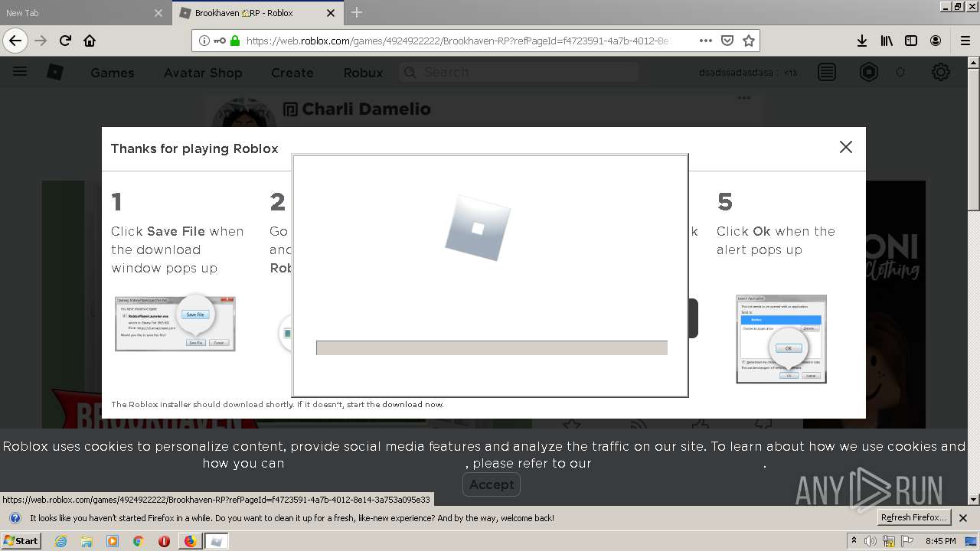
Task: Switch to Firefox in the taskbar
Action: [190, 541]
